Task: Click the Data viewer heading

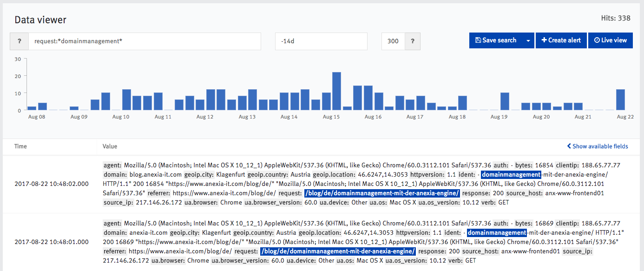Action: point(40,20)
